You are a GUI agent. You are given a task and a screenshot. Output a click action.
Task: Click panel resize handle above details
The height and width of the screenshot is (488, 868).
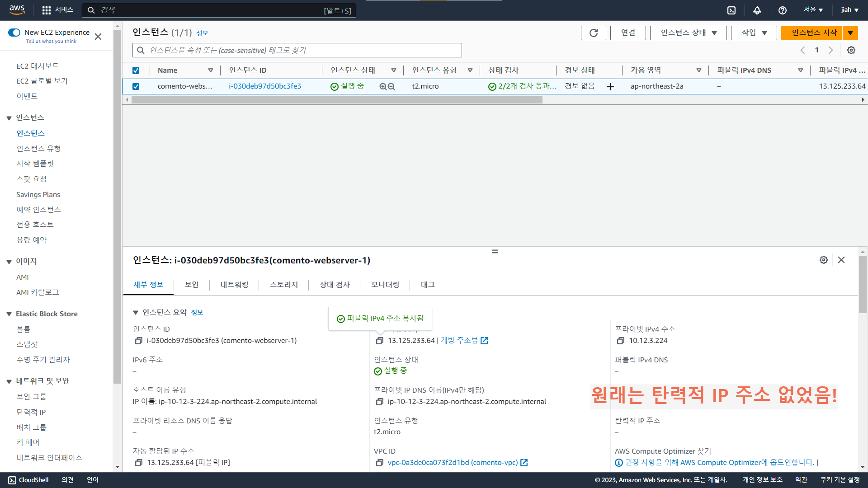point(495,251)
